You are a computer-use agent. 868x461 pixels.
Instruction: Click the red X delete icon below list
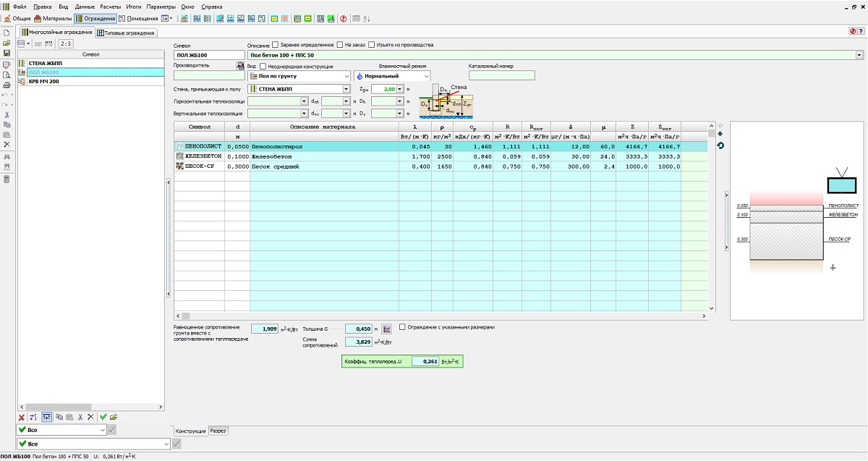pos(22,417)
